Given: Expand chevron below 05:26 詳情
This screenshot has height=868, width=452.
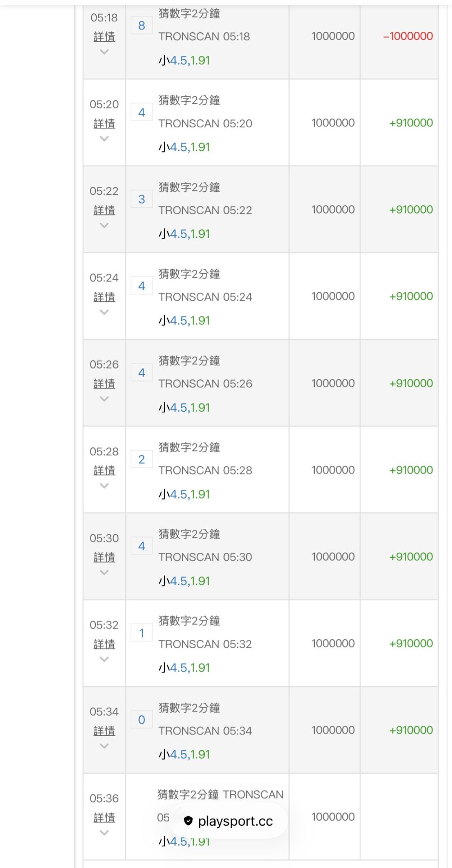Looking at the screenshot, I should coord(104,399).
